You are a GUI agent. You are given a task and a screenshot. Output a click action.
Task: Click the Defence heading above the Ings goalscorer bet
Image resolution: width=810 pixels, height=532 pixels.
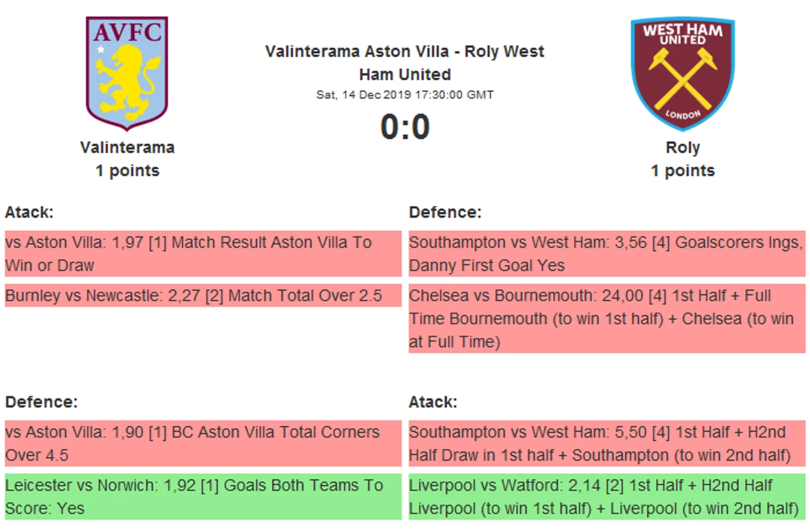445,212
